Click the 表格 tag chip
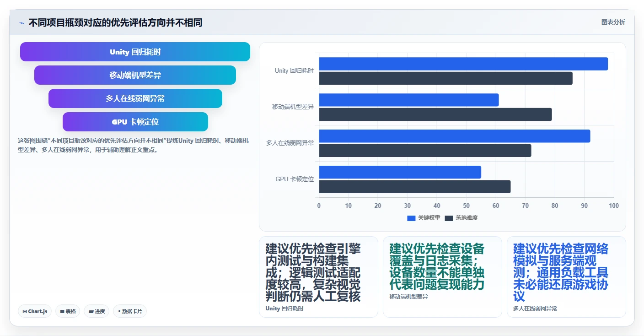644x336 pixels. coord(68,311)
